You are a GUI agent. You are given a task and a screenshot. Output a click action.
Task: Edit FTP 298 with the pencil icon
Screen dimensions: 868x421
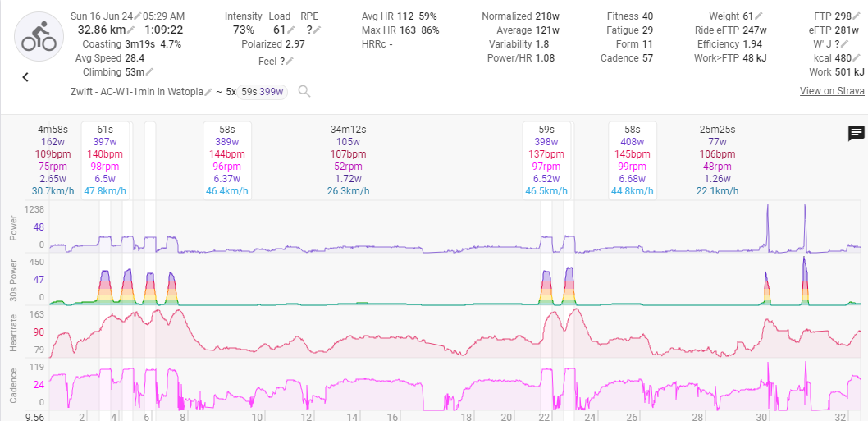[x=857, y=16]
